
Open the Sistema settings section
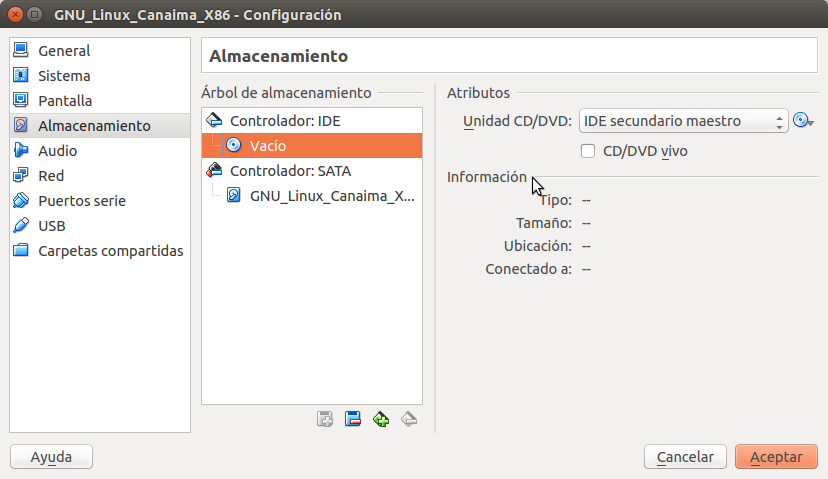[x=64, y=76]
